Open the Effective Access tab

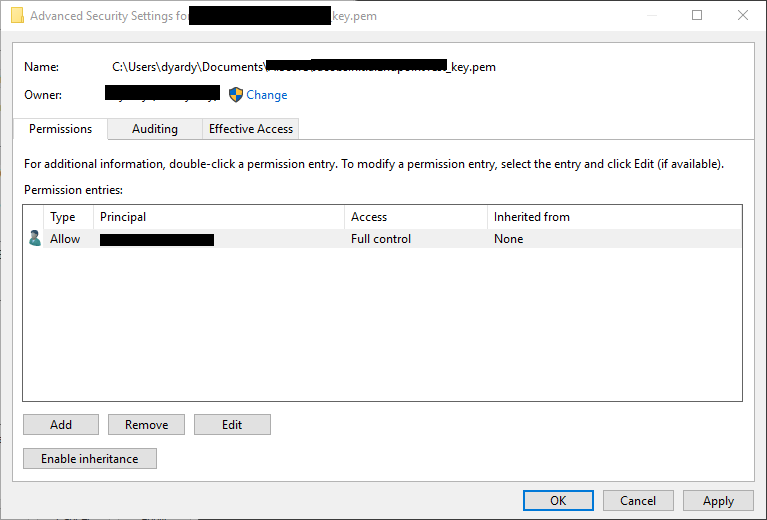(x=251, y=129)
